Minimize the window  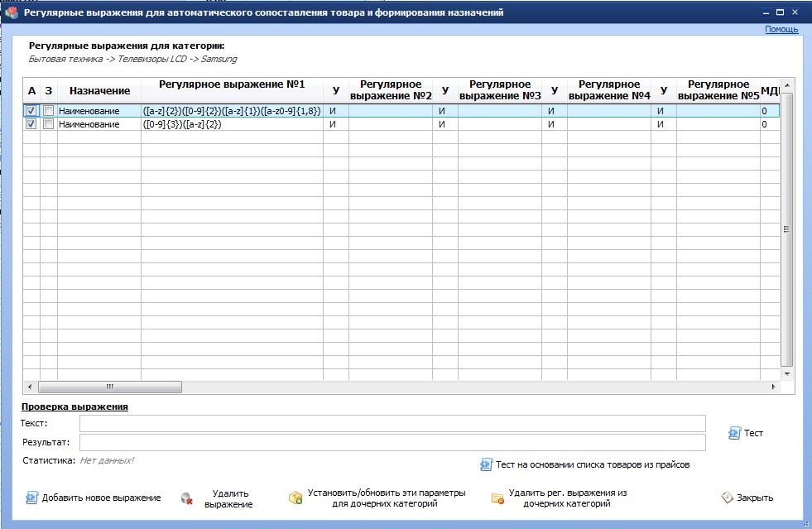tap(766, 12)
